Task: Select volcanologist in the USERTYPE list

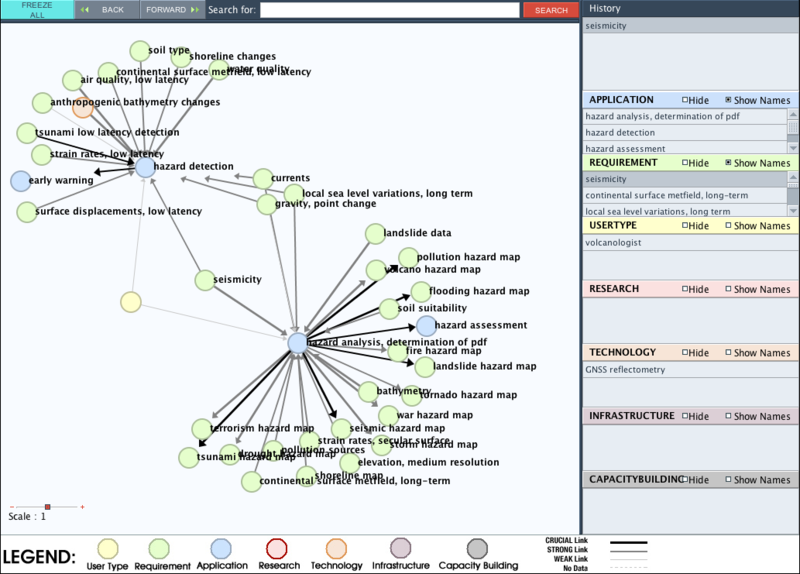Action: coord(615,242)
